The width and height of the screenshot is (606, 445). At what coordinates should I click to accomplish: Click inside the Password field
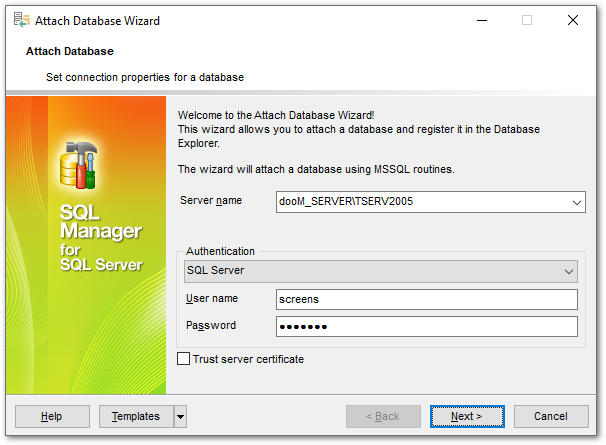[426, 327]
